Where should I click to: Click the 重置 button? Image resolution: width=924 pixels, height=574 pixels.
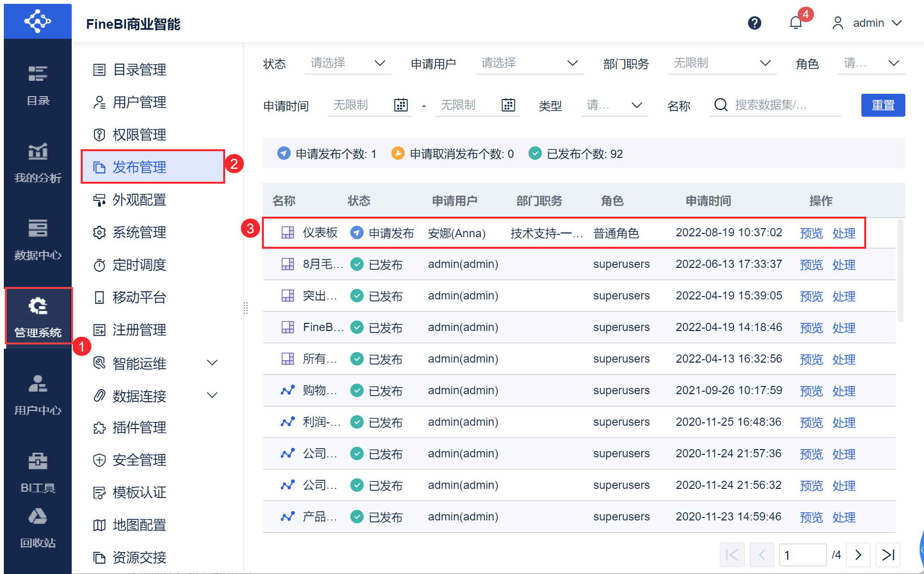click(882, 105)
